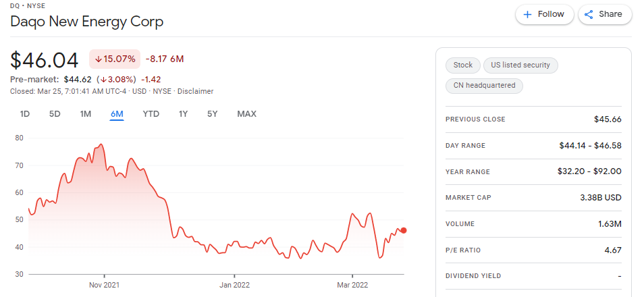Select the 5D time range tab
Image resolution: width=644 pixels, height=297 pixels.
pyautogui.click(x=55, y=114)
